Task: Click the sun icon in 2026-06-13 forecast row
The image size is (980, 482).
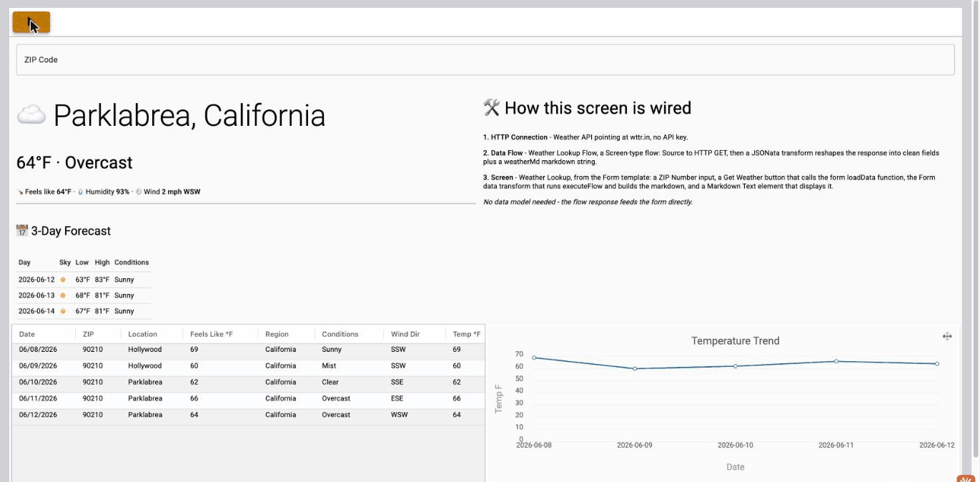Action: coord(64,295)
